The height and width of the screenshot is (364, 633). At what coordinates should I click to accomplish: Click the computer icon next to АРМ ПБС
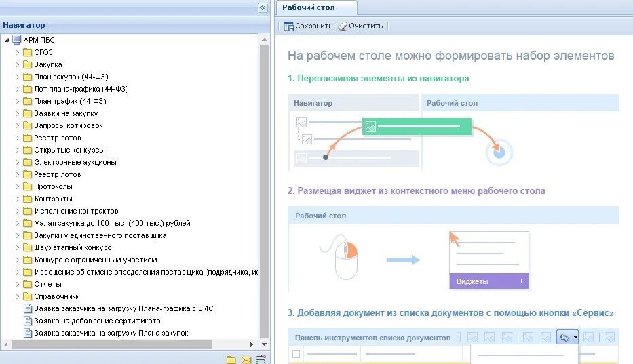pyautogui.click(x=16, y=39)
